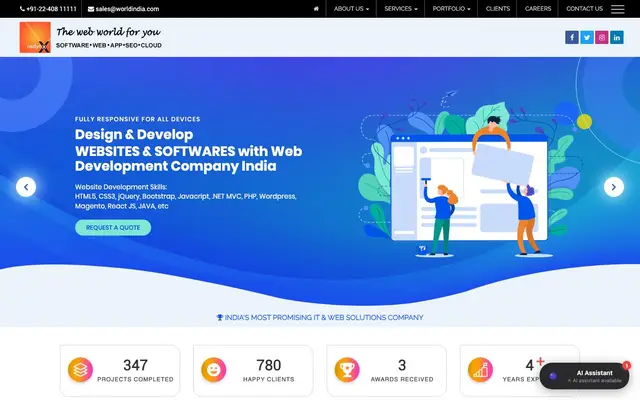The image size is (640, 400).
Task: Expand the Services dropdown menu
Action: coord(401,9)
